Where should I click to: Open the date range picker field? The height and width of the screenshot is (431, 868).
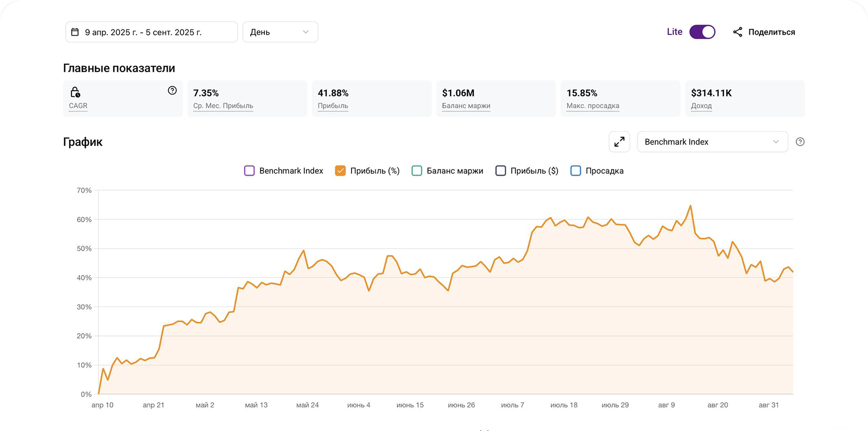click(x=151, y=32)
